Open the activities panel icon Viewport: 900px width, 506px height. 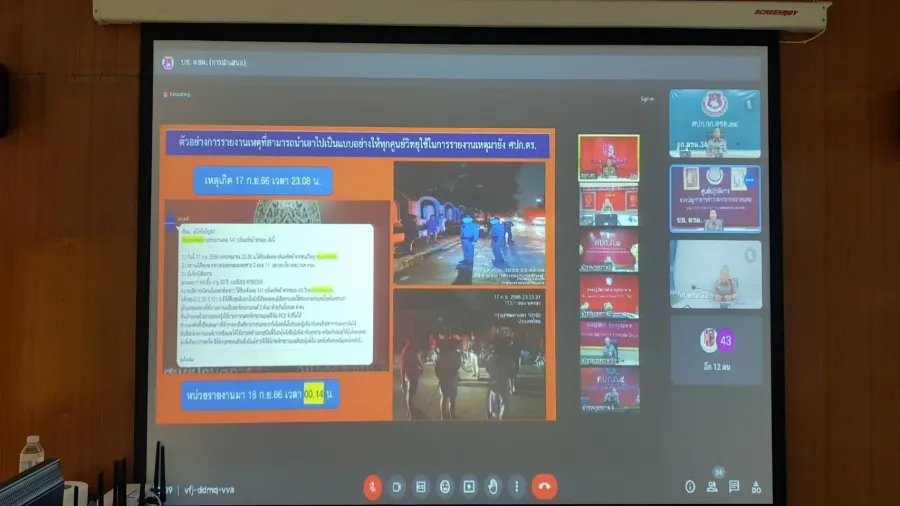click(x=756, y=487)
